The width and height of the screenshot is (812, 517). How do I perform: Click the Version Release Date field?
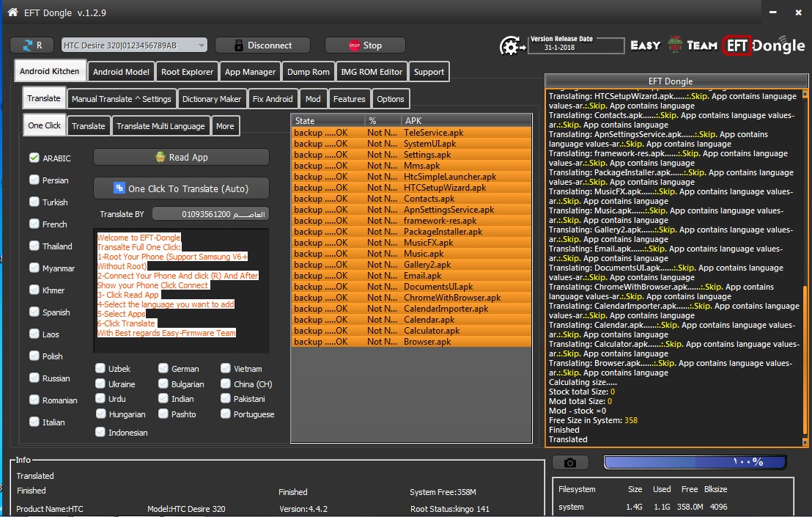pyautogui.click(x=576, y=45)
